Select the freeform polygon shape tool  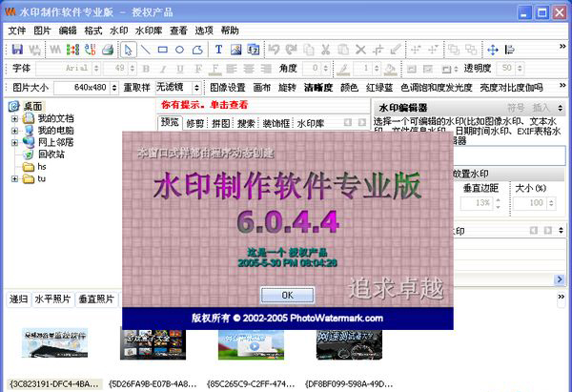[197, 50]
